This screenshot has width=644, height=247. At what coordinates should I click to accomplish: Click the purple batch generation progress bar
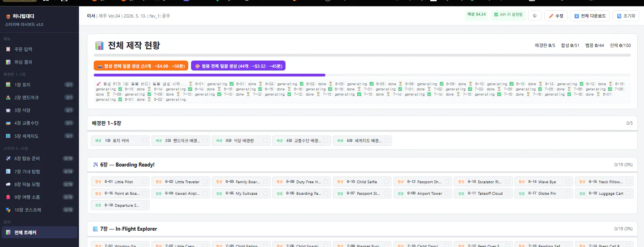[209, 75]
